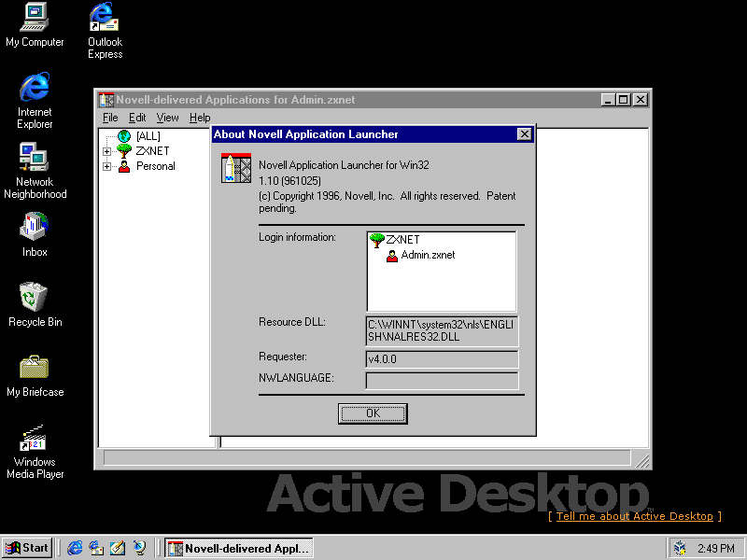Click the 1.10 (961025) version text
The image size is (747, 560).
coord(289,181)
